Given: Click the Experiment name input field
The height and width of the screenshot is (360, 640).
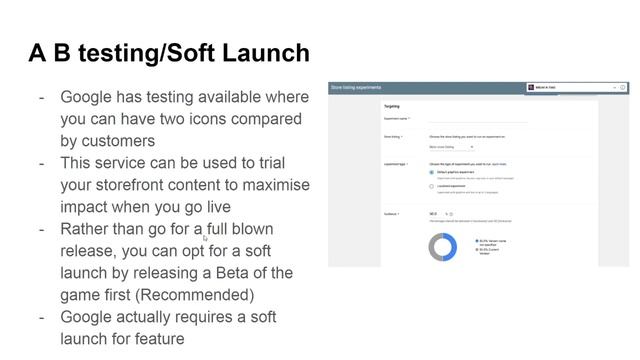Looking at the screenshot, I should point(478,119).
